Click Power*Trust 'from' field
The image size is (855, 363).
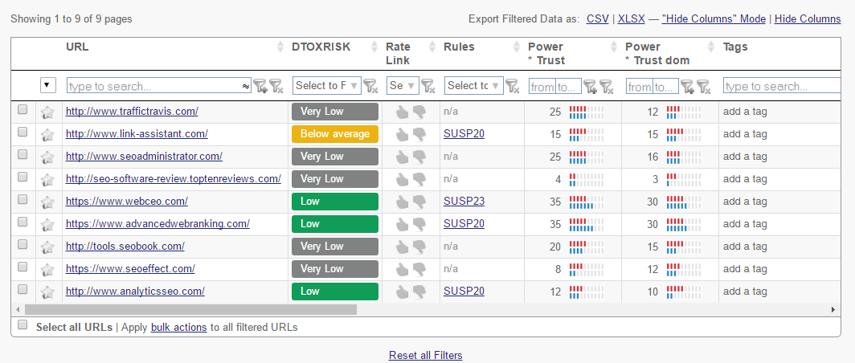pos(542,86)
